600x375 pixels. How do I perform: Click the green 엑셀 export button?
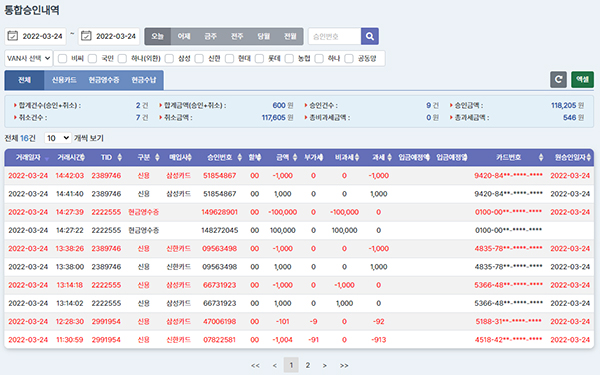[582, 80]
